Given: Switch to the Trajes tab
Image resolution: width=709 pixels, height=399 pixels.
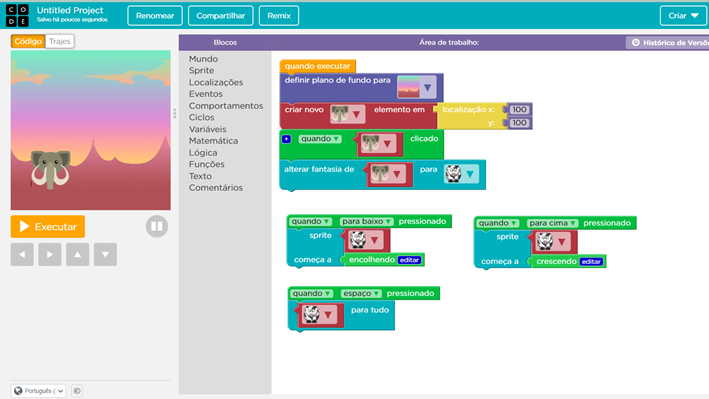Looking at the screenshot, I should 60,41.
